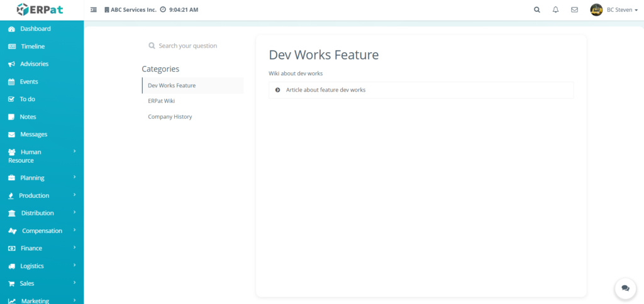Image resolution: width=644 pixels, height=304 pixels.
Task: Open the To do menu item
Action: click(x=27, y=99)
